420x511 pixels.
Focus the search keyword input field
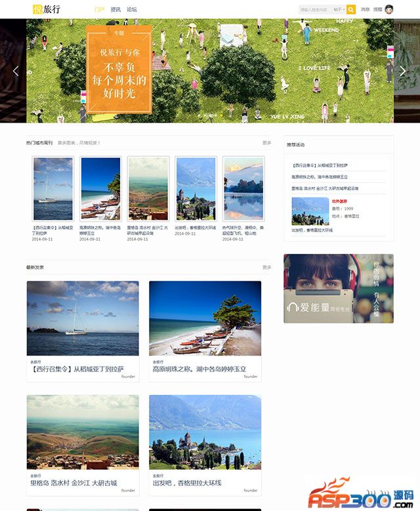315,9
